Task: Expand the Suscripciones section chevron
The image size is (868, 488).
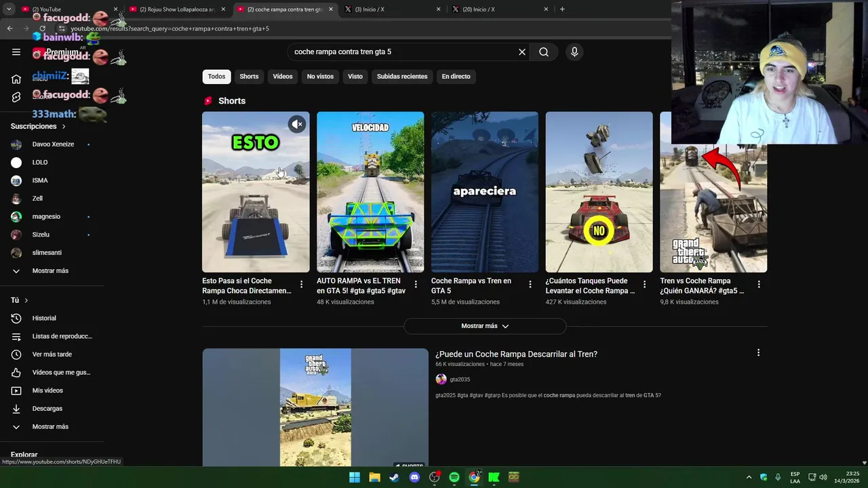Action: (64, 127)
